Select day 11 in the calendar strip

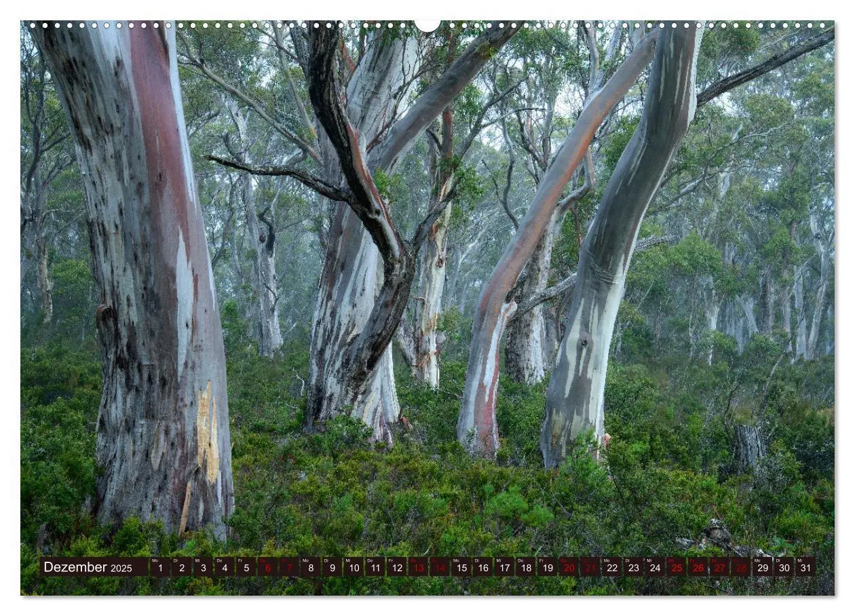tap(375, 567)
